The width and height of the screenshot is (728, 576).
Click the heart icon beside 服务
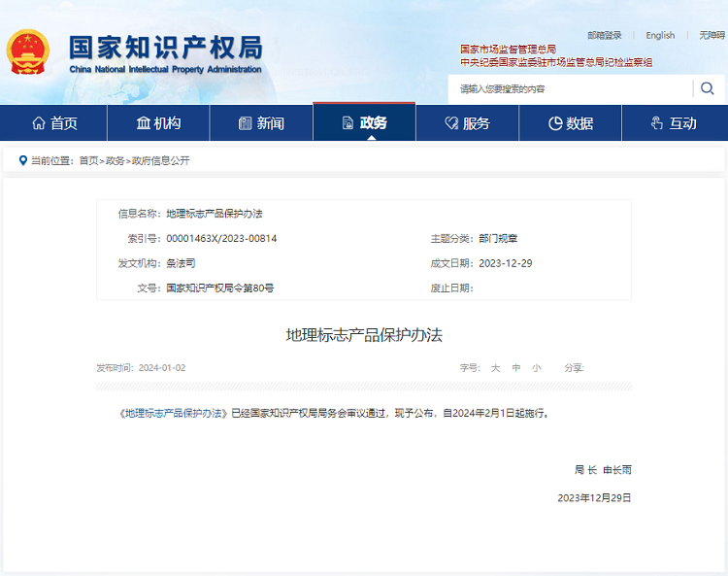tap(450, 123)
